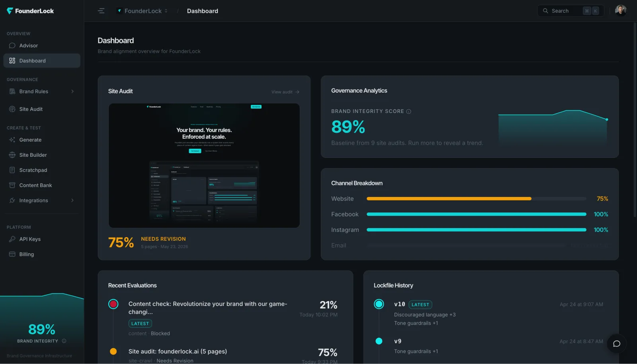
Task: Select lockfile version v9
Action: [x=398, y=341]
